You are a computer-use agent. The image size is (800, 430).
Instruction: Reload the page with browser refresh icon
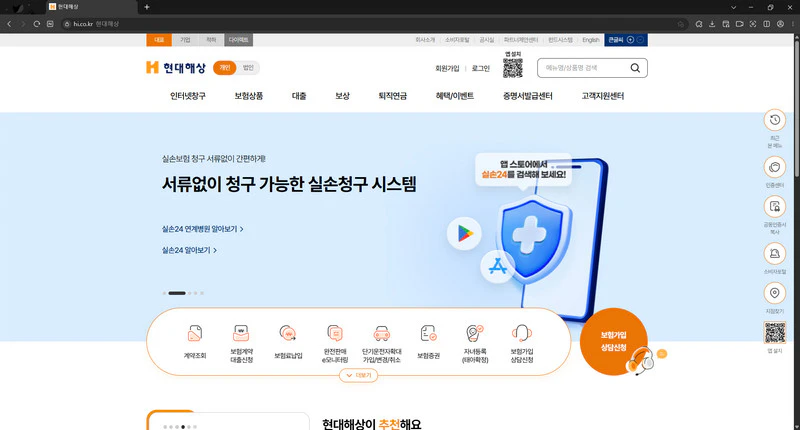(37, 24)
